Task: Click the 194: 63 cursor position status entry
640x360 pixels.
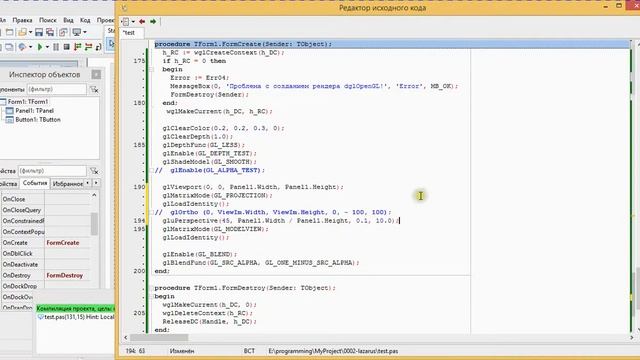Action: pyautogui.click(x=135, y=351)
